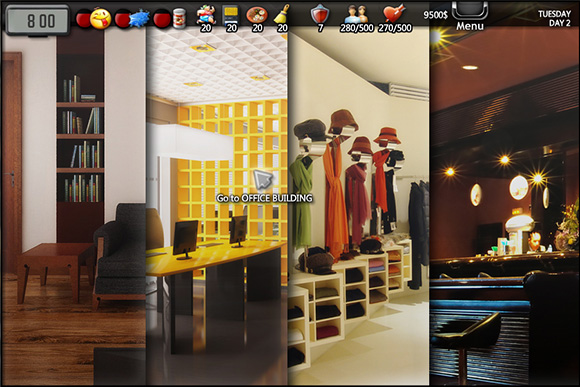Go to the office building location panel
This screenshot has height=387, width=580.
pos(217,207)
